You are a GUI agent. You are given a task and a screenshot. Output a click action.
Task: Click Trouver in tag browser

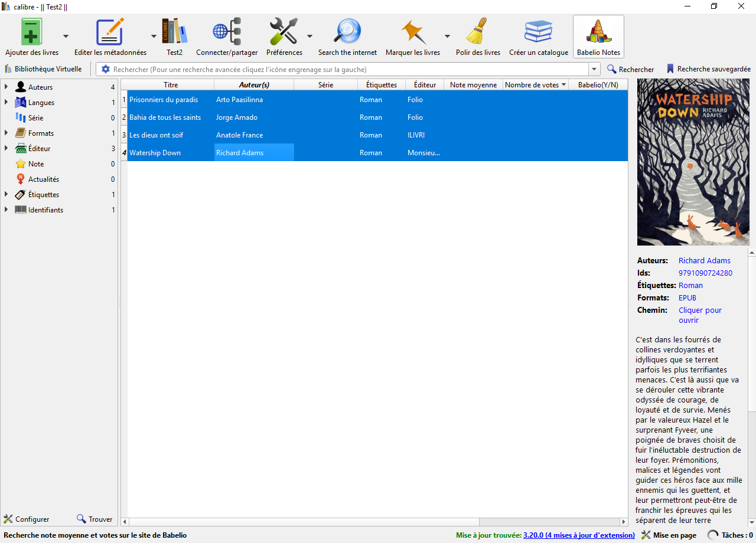click(94, 519)
